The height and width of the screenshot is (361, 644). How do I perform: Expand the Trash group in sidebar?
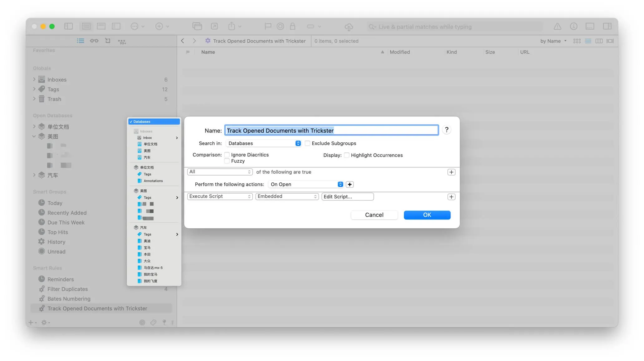point(34,99)
